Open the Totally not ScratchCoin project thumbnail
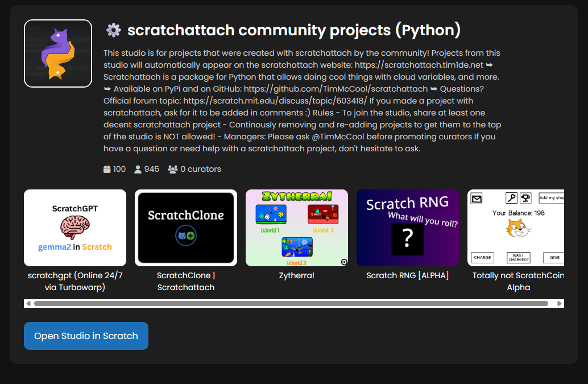The height and width of the screenshot is (384, 588). [516, 228]
